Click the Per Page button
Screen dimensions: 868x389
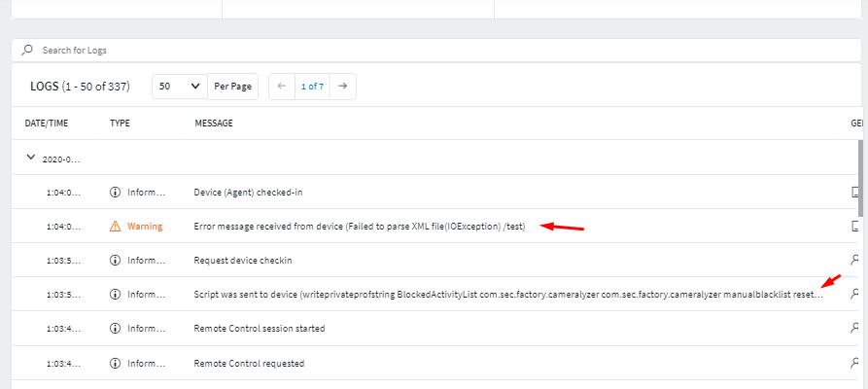coord(232,87)
